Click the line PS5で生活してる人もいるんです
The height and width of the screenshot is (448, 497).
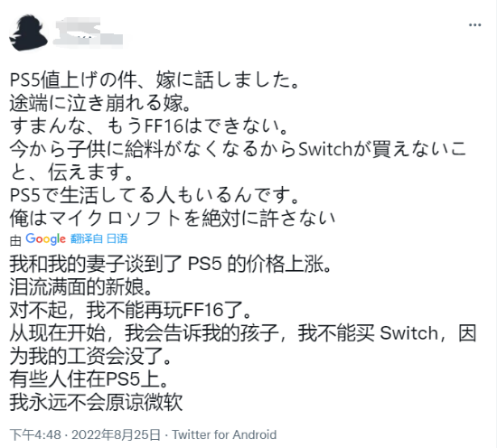(155, 195)
